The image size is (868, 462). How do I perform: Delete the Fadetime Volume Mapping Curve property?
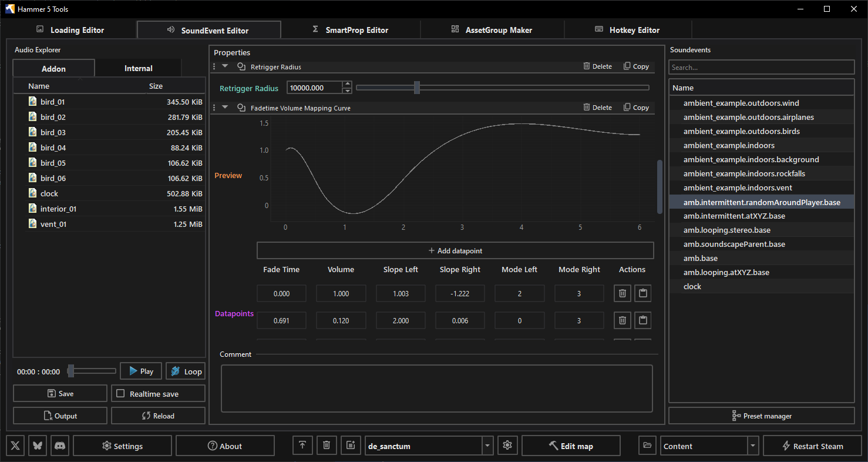[597, 108]
